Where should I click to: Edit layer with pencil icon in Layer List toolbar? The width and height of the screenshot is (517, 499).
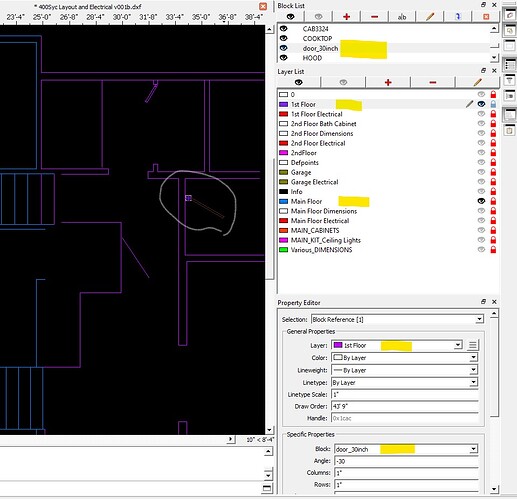coord(477,82)
